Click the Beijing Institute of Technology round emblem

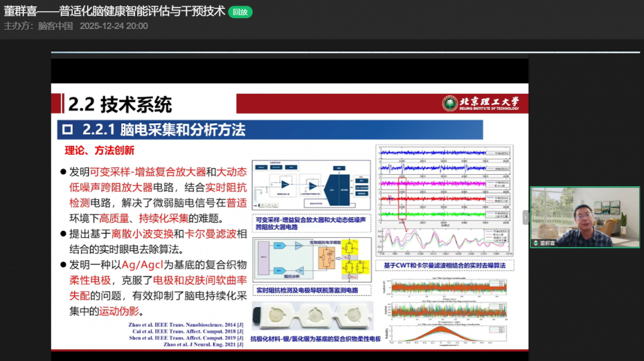tap(449, 104)
